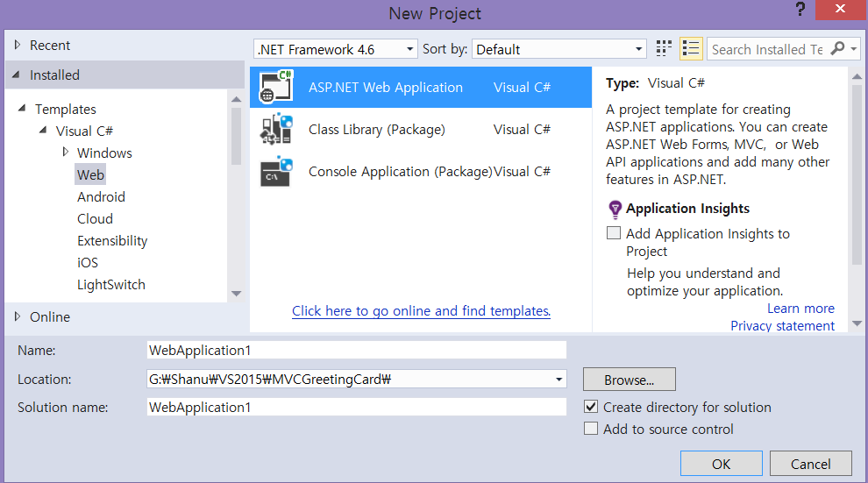Screen dimensions: 868x483
Task: Click the Application Insights lightbulb icon
Action: (x=615, y=210)
